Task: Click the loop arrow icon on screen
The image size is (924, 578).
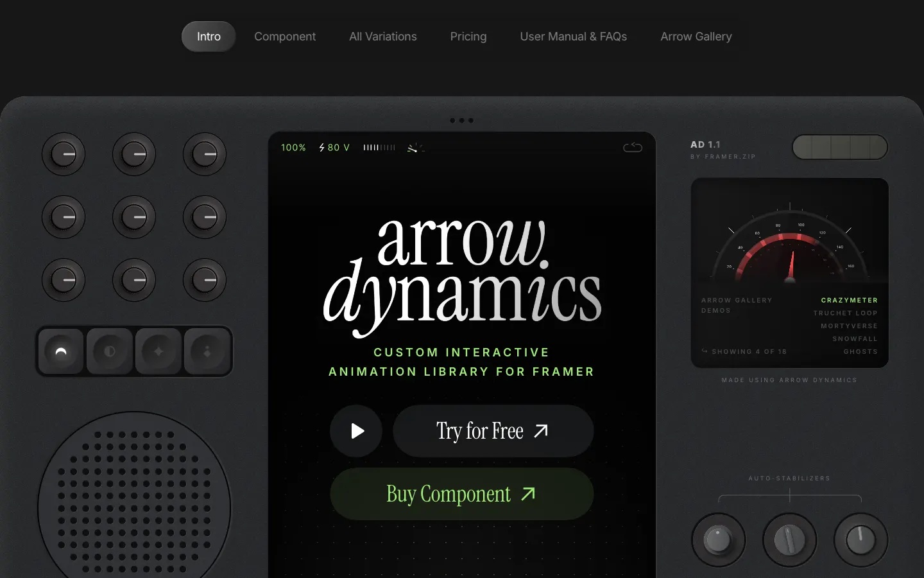Action: pos(632,148)
